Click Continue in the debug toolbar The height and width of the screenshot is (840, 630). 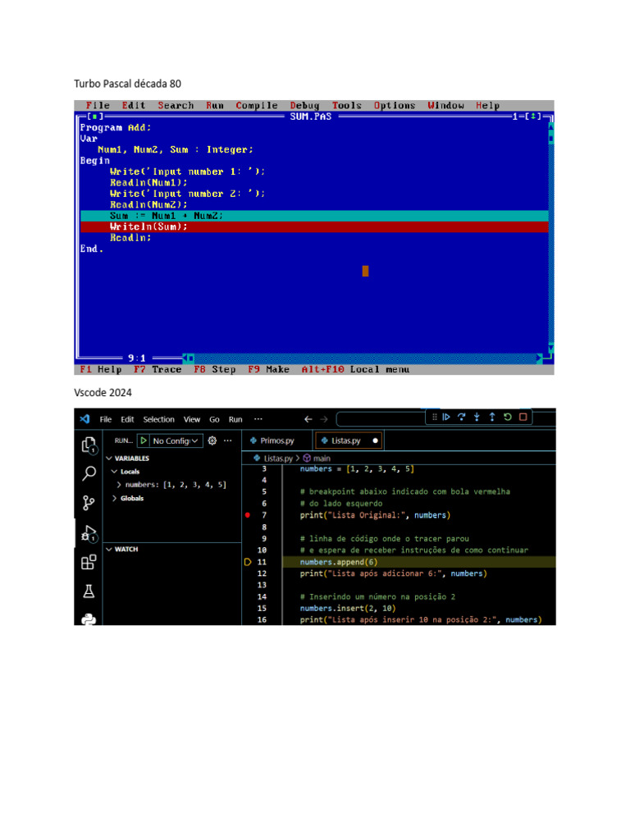pyautogui.click(x=446, y=417)
